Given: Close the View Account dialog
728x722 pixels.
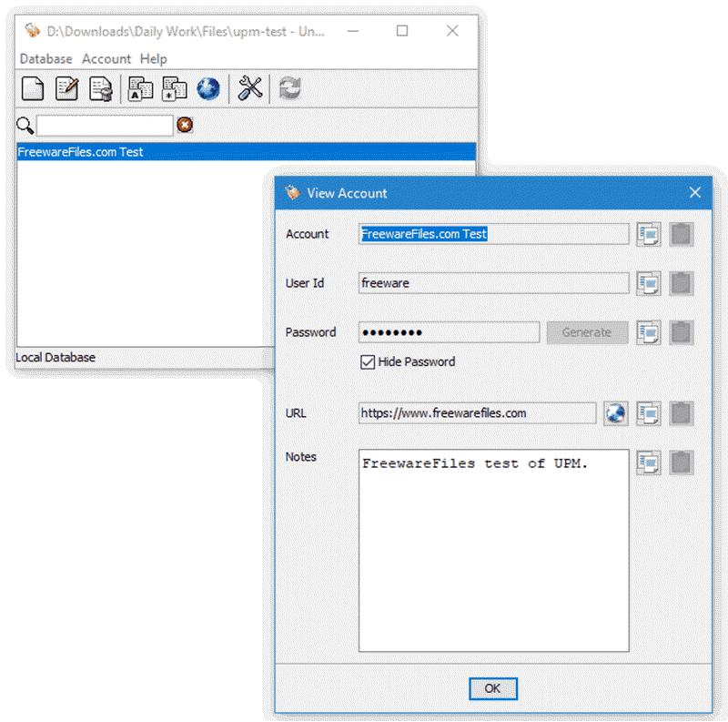Looking at the screenshot, I should [x=694, y=192].
